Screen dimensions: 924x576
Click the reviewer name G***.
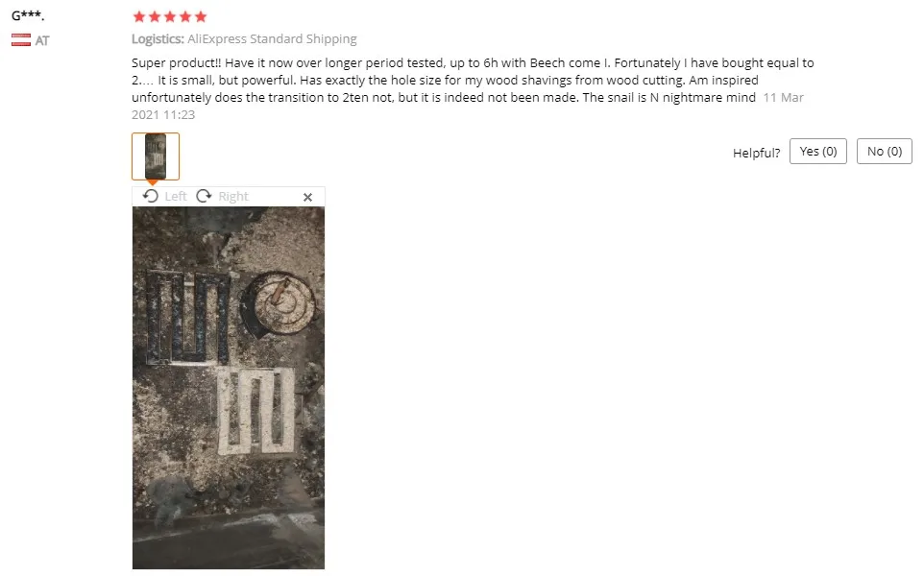[28, 16]
